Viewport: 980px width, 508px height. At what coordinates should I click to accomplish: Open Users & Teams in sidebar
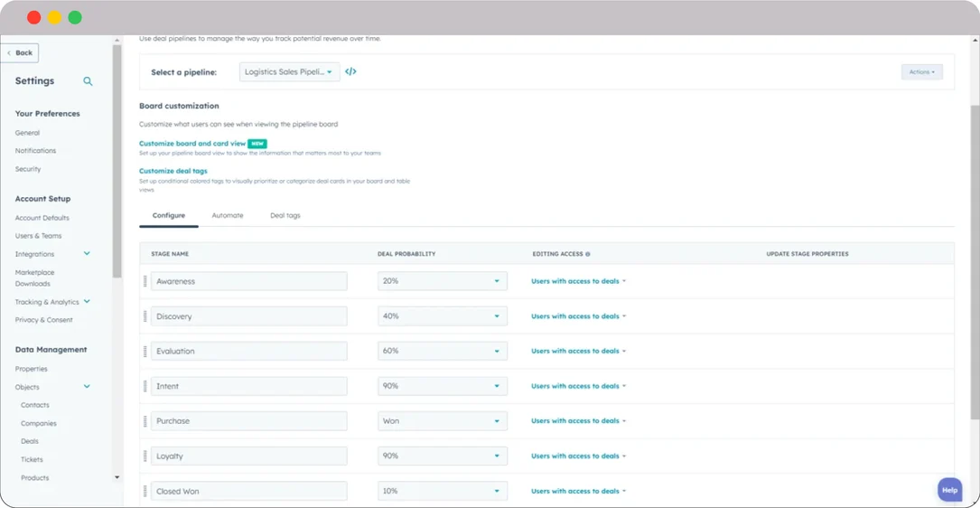[x=38, y=236]
